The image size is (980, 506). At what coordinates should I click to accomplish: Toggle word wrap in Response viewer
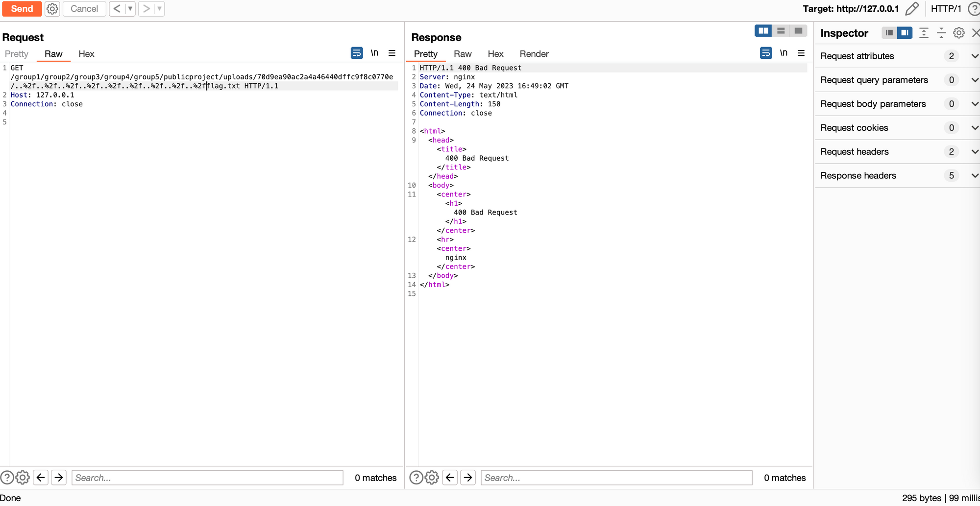766,53
